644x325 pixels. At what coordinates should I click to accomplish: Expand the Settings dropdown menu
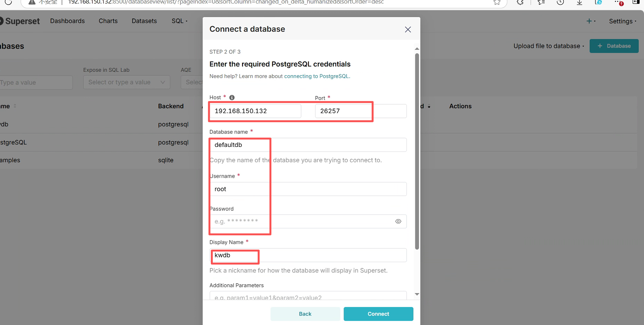(x=622, y=21)
